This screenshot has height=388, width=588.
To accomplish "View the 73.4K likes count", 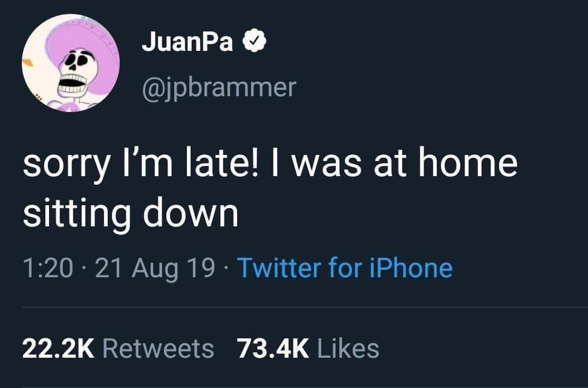I will pos(273,348).
